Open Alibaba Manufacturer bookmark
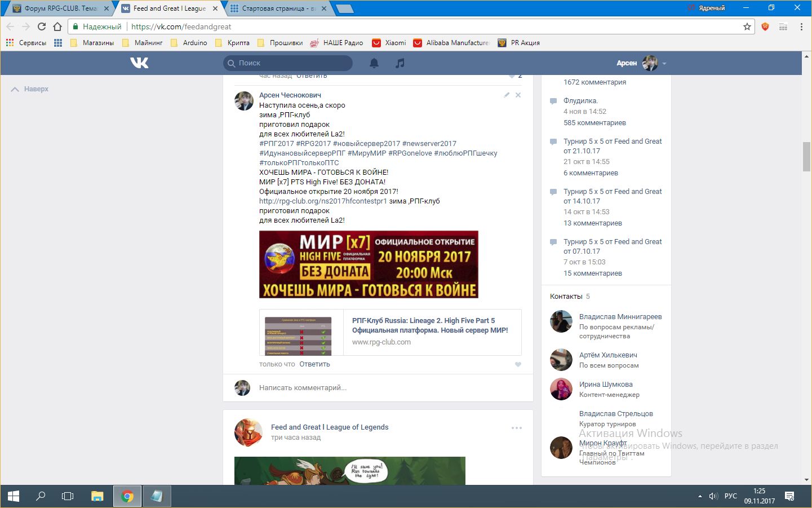812x508 pixels. [451, 43]
